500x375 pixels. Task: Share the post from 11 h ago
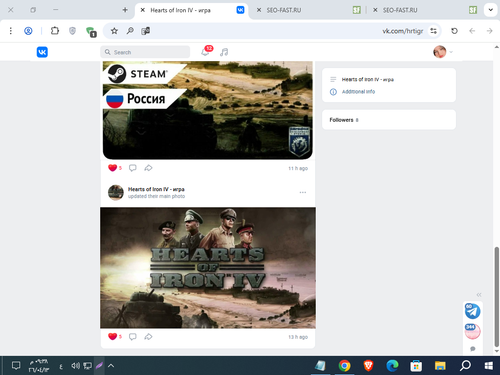coord(148,168)
